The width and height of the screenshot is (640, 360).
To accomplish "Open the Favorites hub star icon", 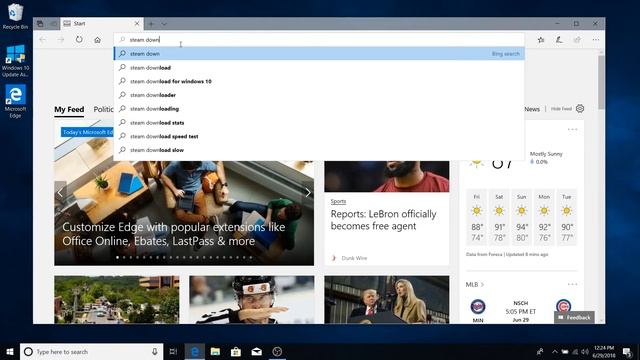I will point(541,40).
